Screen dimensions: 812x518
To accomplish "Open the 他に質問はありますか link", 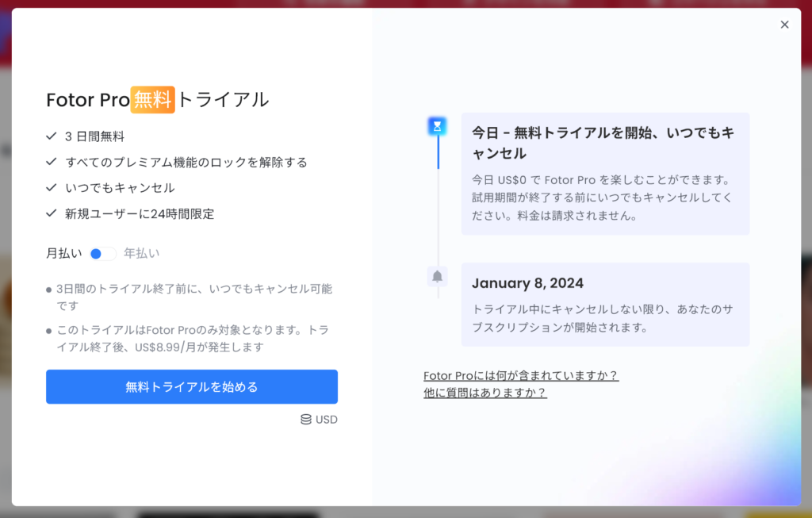I will click(x=485, y=393).
